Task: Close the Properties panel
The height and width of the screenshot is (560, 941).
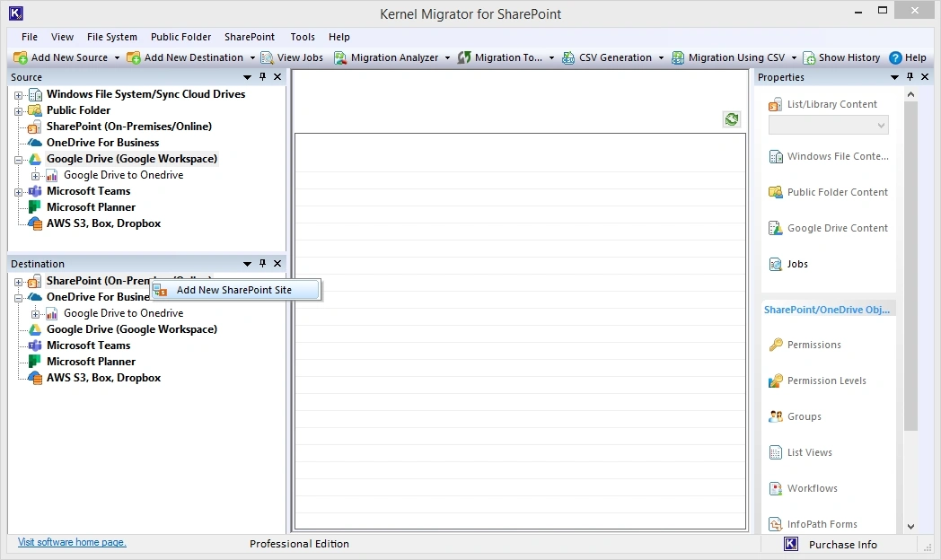Action: click(x=925, y=77)
